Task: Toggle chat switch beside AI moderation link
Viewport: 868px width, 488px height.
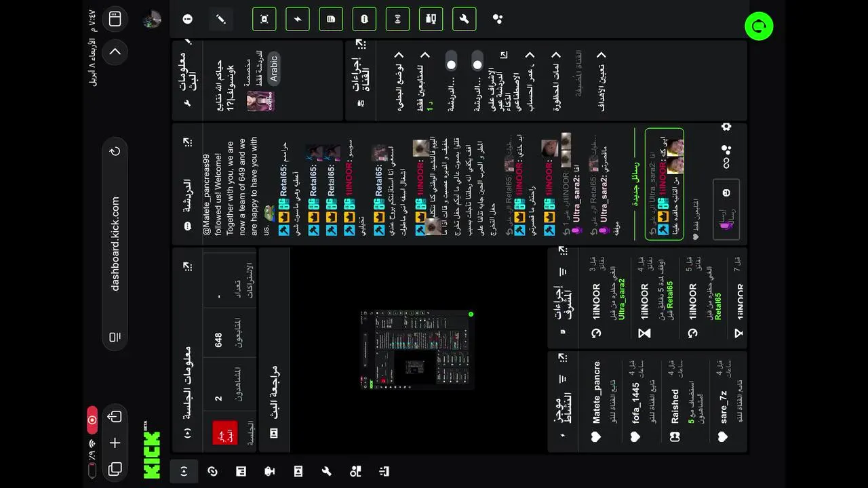Action: [477, 60]
